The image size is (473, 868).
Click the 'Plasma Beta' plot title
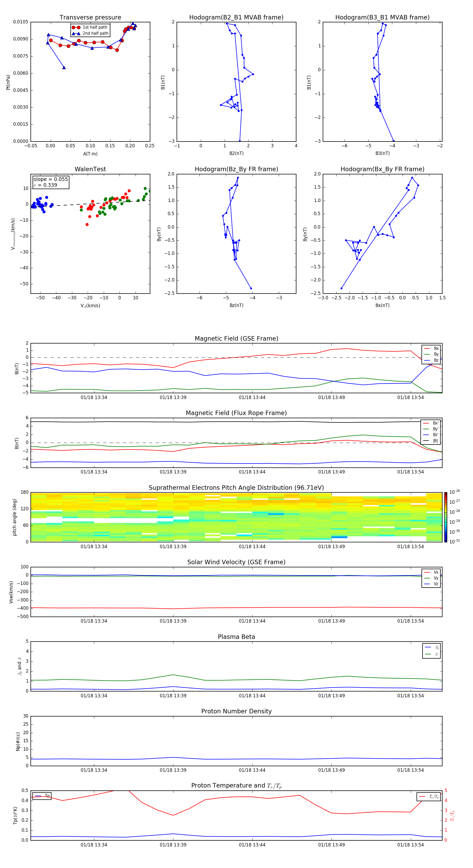[236, 637]
